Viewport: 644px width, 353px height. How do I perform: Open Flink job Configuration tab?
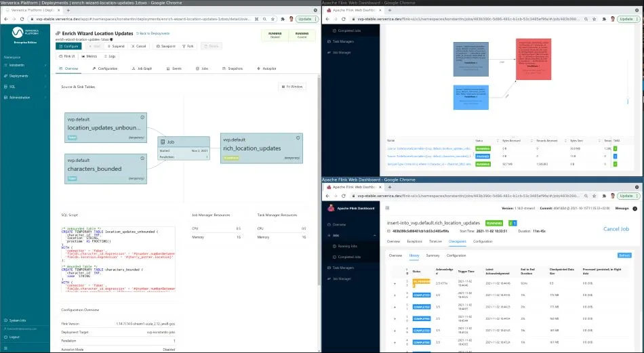click(483, 241)
